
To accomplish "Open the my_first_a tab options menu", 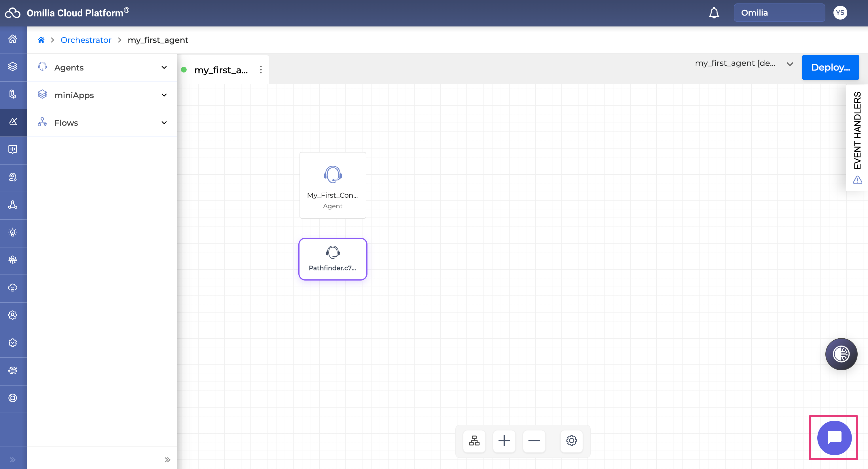I will click(261, 70).
